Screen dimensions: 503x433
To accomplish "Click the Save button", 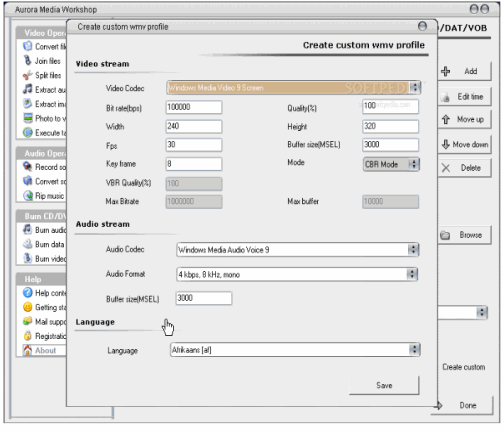I will (x=384, y=385).
